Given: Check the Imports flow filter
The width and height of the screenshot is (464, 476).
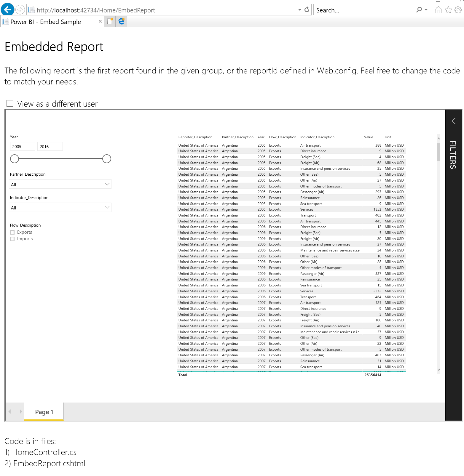Looking at the screenshot, I should (12, 239).
